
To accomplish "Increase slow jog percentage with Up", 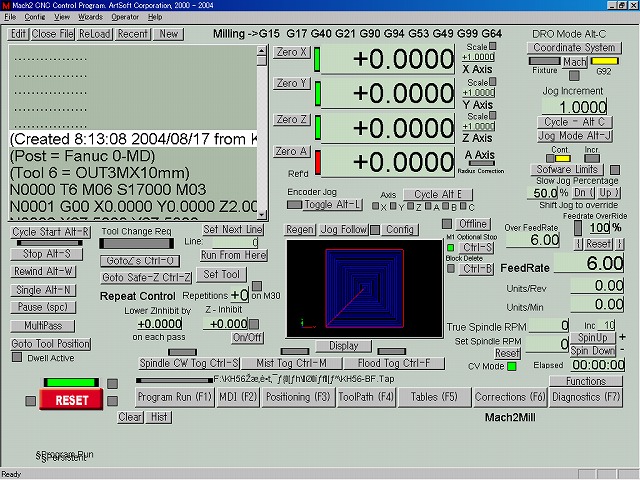I will (x=609, y=193).
